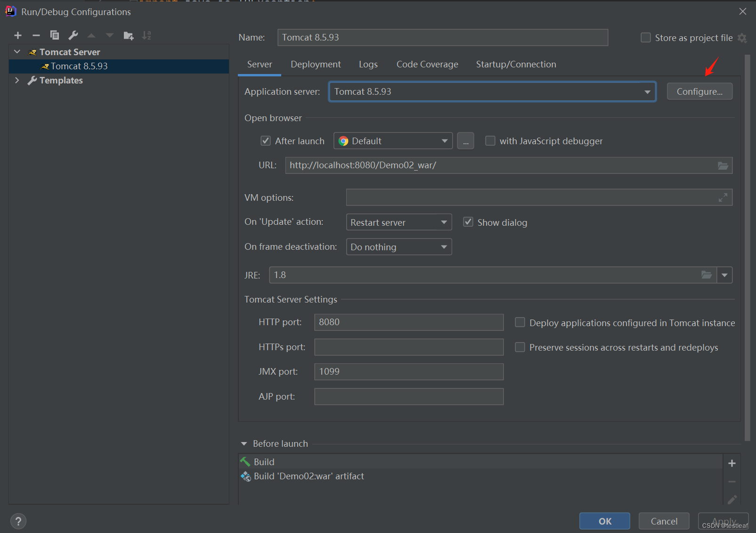Image resolution: width=756 pixels, height=533 pixels.
Task: Click the Configure... button
Action: (699, 91)
